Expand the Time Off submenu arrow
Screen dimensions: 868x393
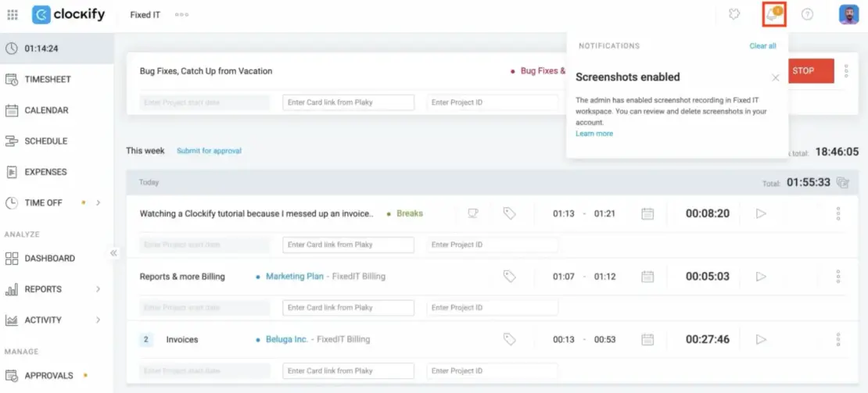click(99, 203)
